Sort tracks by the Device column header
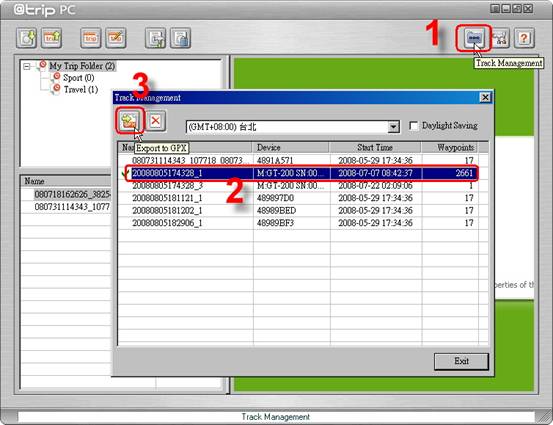The image size is (553, 425). point(291,147)
